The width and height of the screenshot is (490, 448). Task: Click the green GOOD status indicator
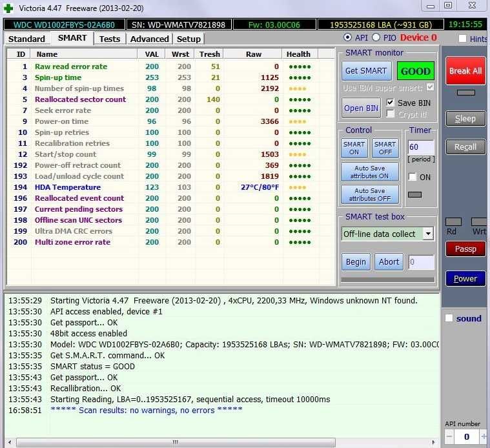(415, 71)
